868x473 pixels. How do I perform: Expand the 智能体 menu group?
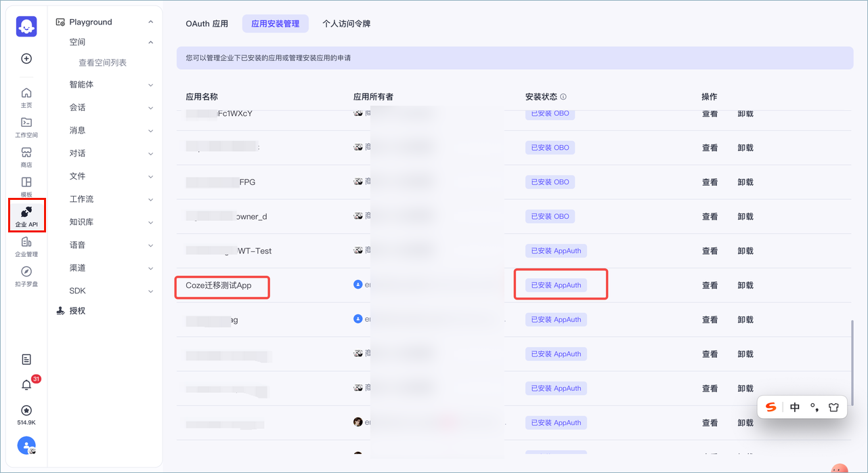tap(150, 85)
